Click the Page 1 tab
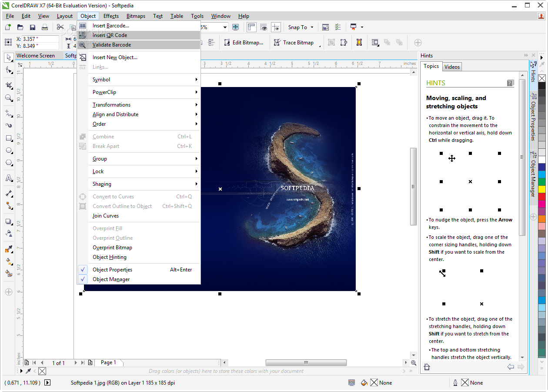Image resolution: width=548 pixels, height=392 pixels. pyautogui.click(x=108, y=362)
